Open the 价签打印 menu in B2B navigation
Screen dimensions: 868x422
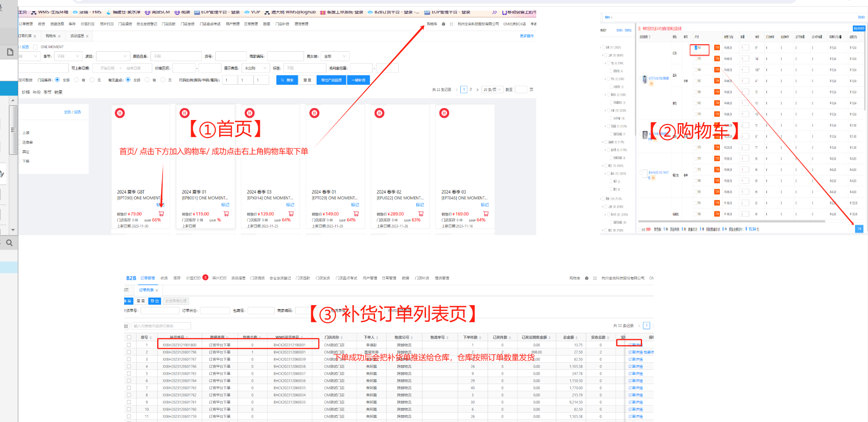pos(193,278)
